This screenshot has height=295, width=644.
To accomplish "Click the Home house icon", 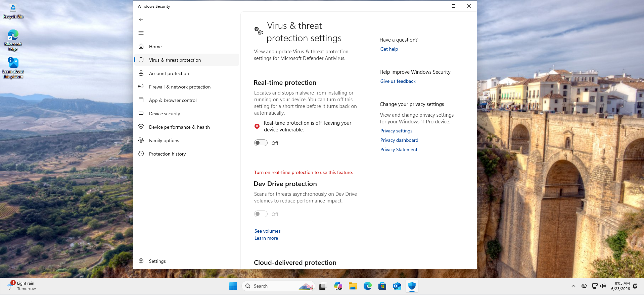I will [141, 46].
